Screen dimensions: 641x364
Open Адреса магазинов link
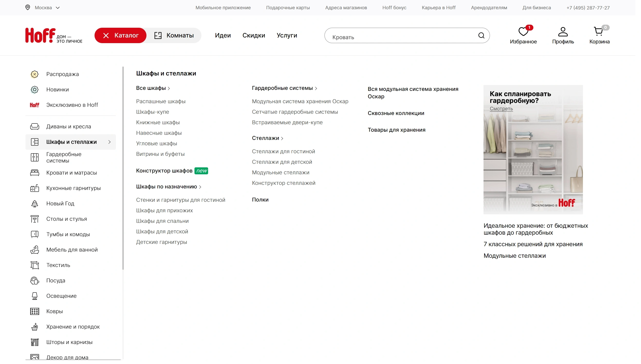pos(346,8)
